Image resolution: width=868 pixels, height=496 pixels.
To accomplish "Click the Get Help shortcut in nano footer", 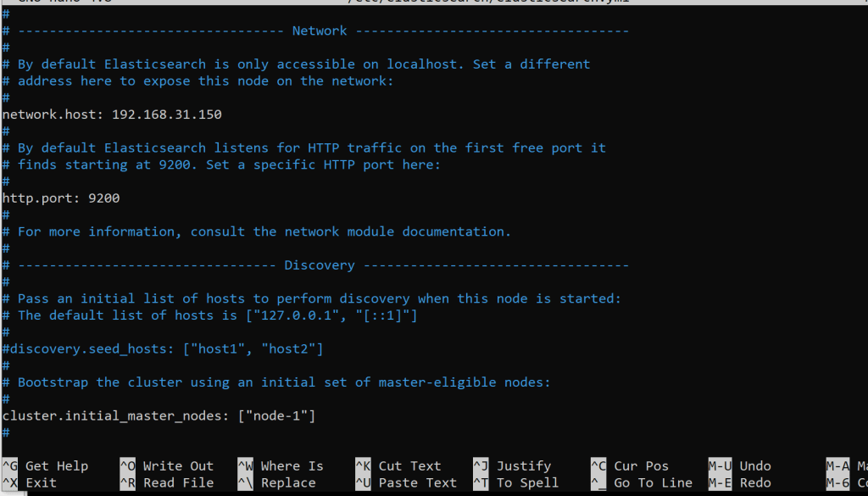I will coord(56,465).
